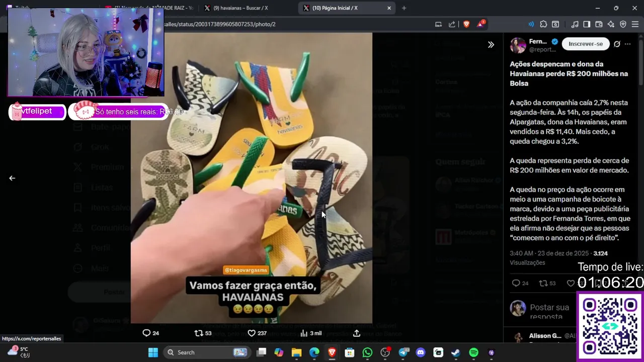
Task: Focus the Postar sua resposta reply field
Action: coord(549,311)
